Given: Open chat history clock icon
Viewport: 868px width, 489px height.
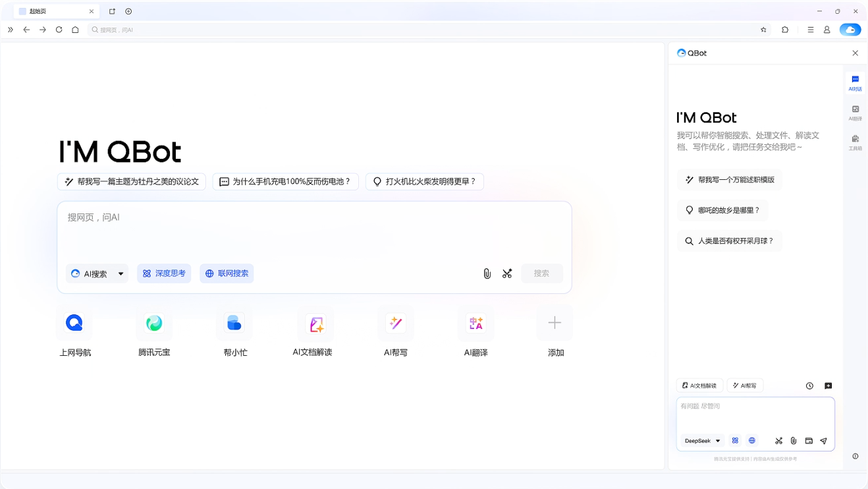Looking at the screenshot, I should coord(809,386).
